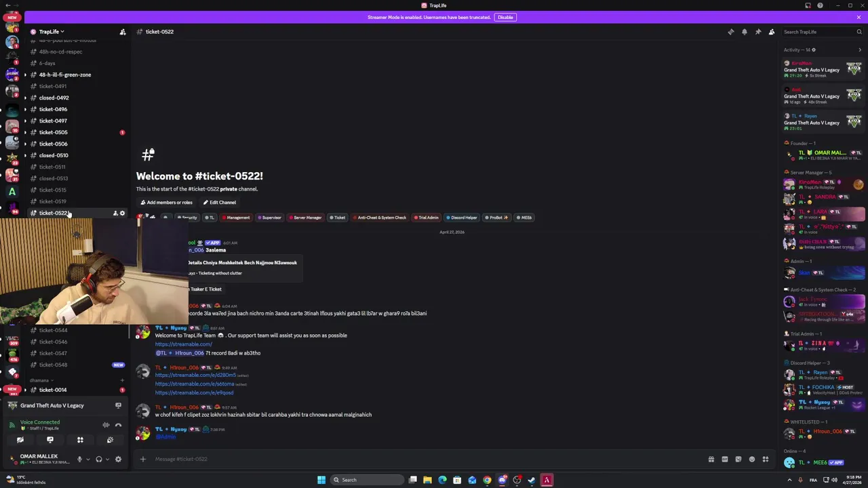Open ticket-0496 channel
This screenshot has width=868, height=488.
point(53,109)
